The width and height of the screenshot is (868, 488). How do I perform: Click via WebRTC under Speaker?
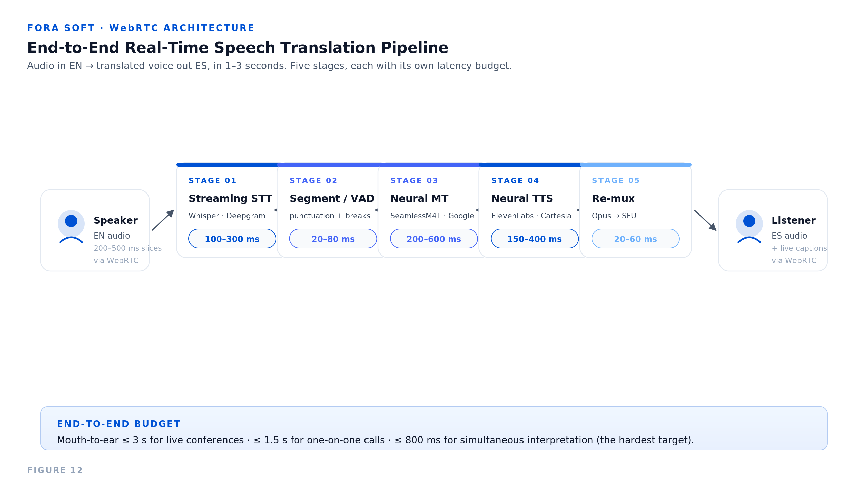116,260
